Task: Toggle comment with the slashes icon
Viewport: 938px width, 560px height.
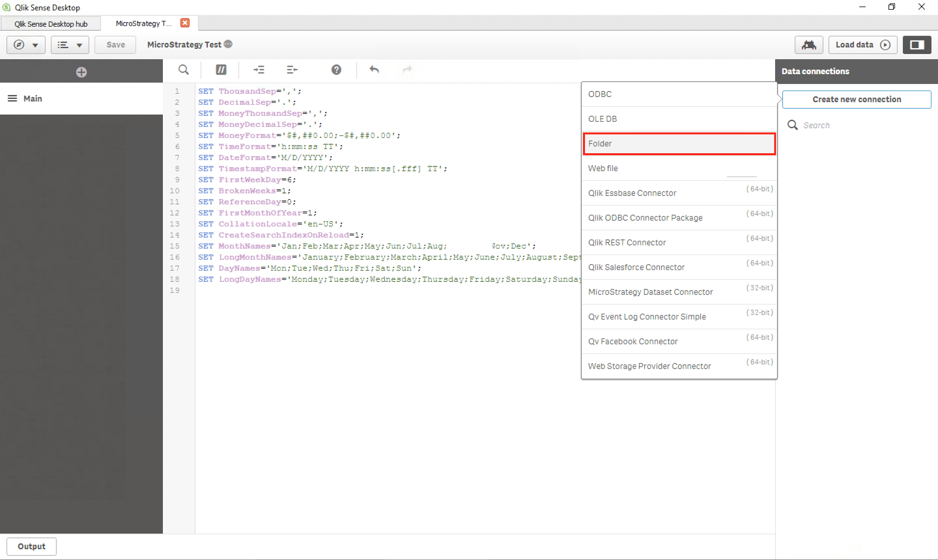Action: tap(221, 70)
